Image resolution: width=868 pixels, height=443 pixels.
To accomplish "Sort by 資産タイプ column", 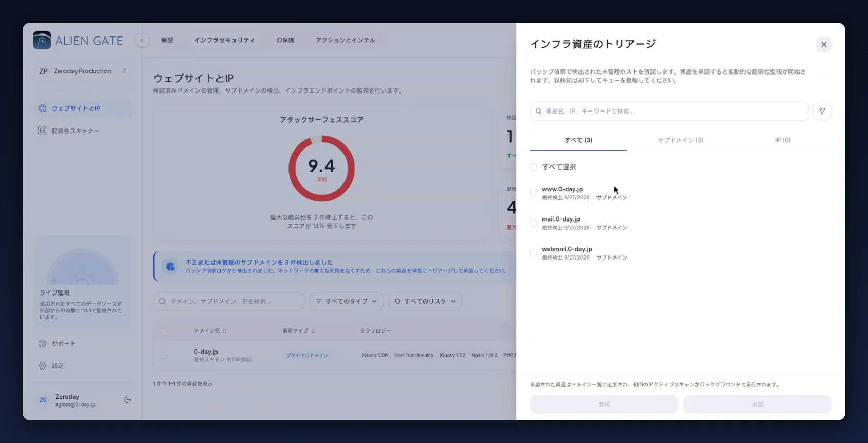I will 299,331.
